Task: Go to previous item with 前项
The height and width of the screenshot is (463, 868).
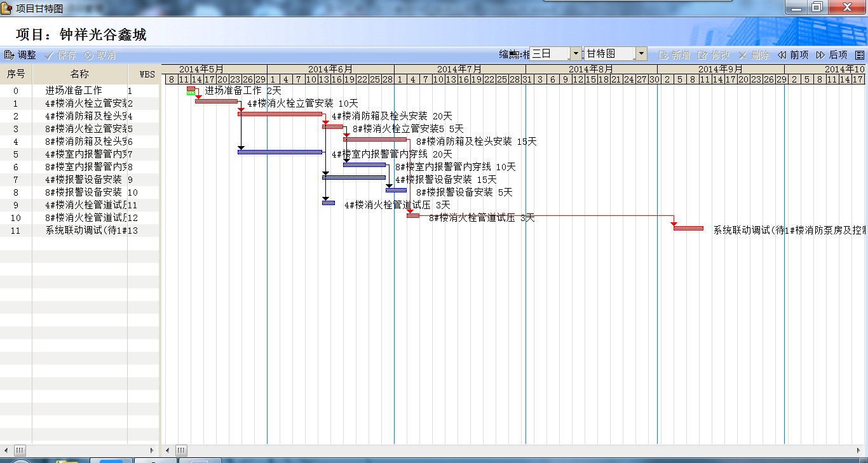Action: (793, 55)
